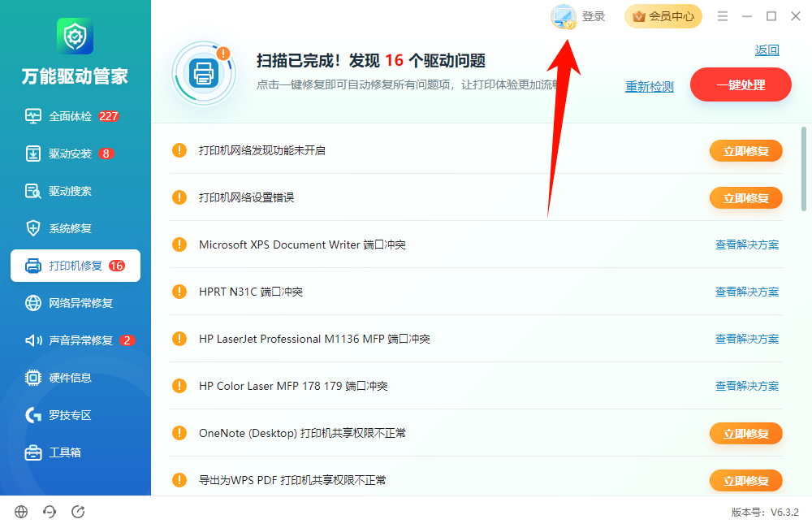Select 打印机修复 printer repair tab
The width and height of the screenshot is (812, 528).
pyautogui.click(x=75, y=266)
